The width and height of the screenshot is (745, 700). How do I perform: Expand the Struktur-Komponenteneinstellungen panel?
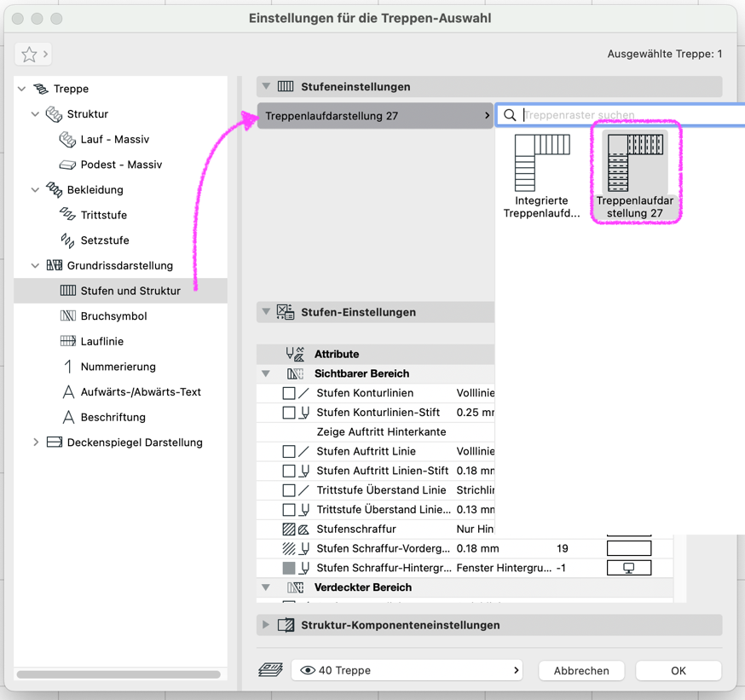pyautogui.click(x=266, y=624)
